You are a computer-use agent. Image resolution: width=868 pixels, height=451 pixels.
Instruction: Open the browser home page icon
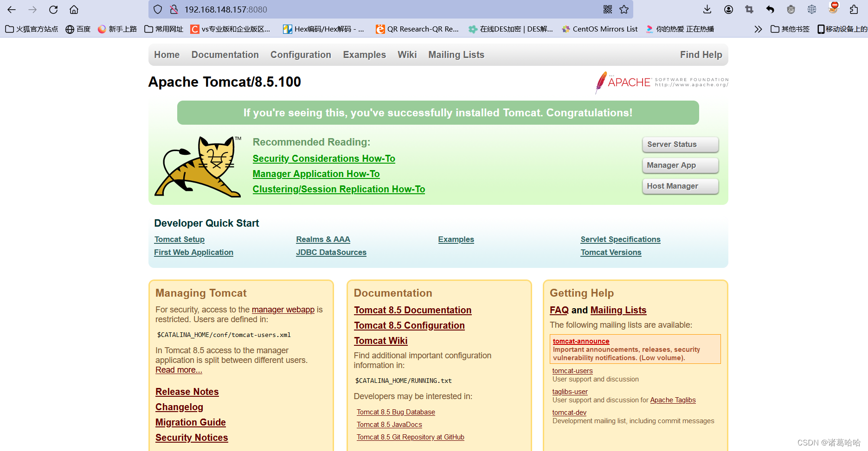(x=74, y=9)
